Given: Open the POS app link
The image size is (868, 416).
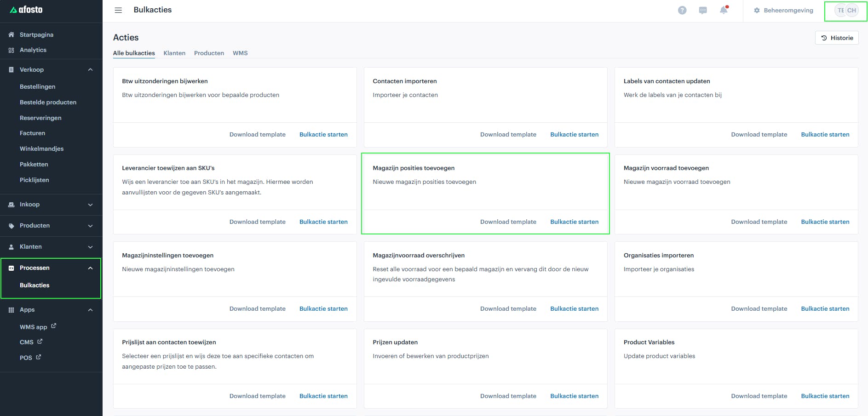Looking at the screenshot, I should (26, 358).
